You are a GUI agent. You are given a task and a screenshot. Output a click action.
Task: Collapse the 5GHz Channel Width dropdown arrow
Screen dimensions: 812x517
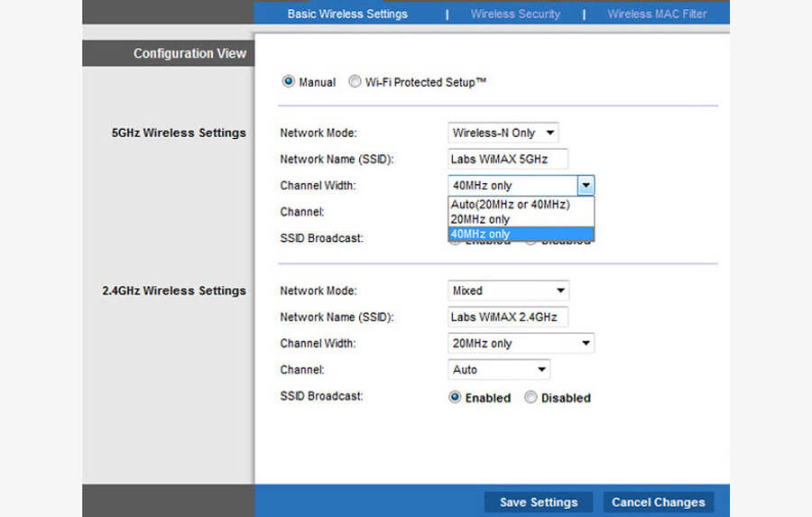point(586,186)
